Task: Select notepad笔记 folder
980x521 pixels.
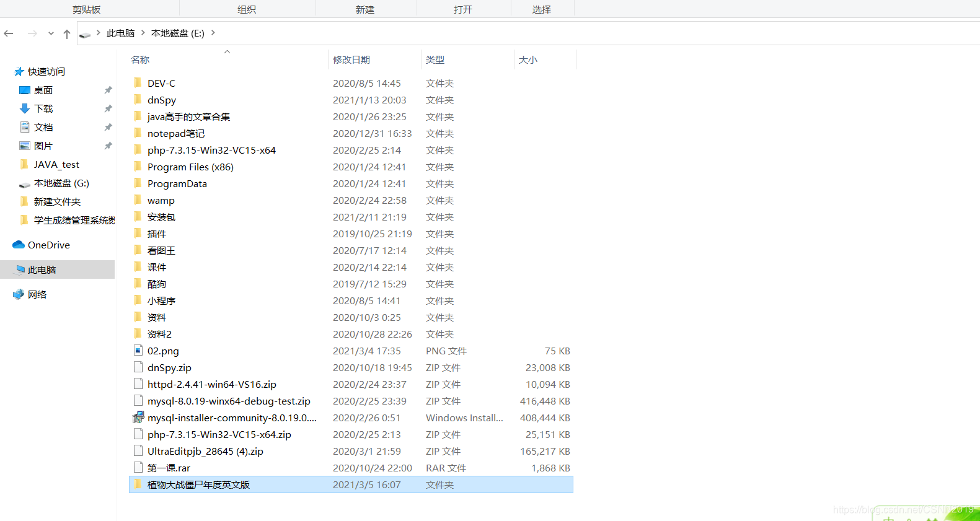Action: click(x=176, y=134)
